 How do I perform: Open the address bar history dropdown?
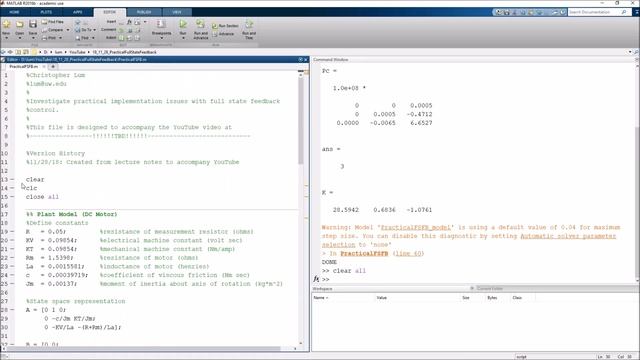pos(630,52)
